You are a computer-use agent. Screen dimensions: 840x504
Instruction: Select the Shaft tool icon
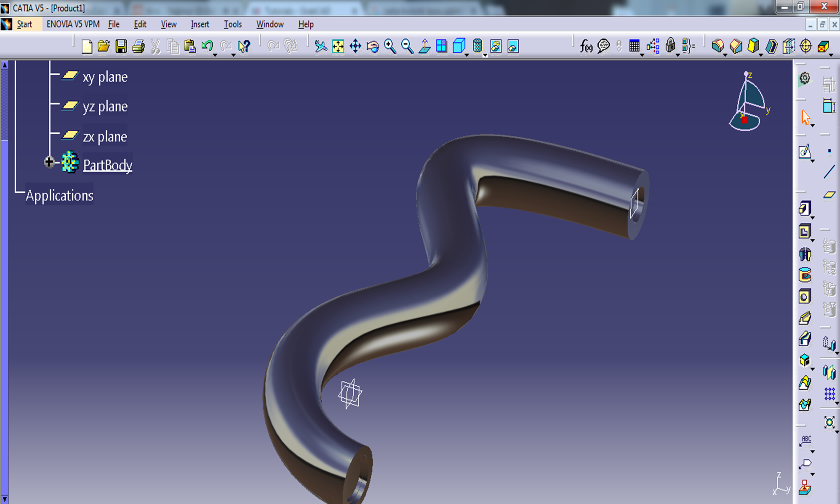pyautogui.click(x=805, y=255)
